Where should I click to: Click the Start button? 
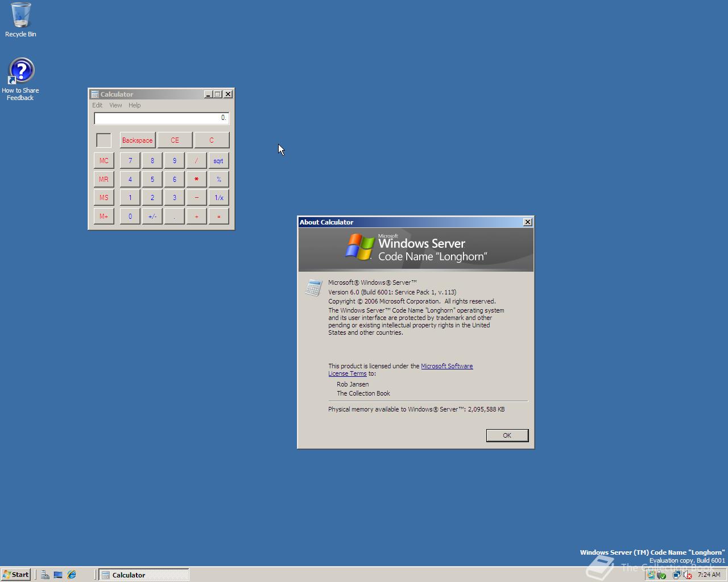tap(16, 575)
